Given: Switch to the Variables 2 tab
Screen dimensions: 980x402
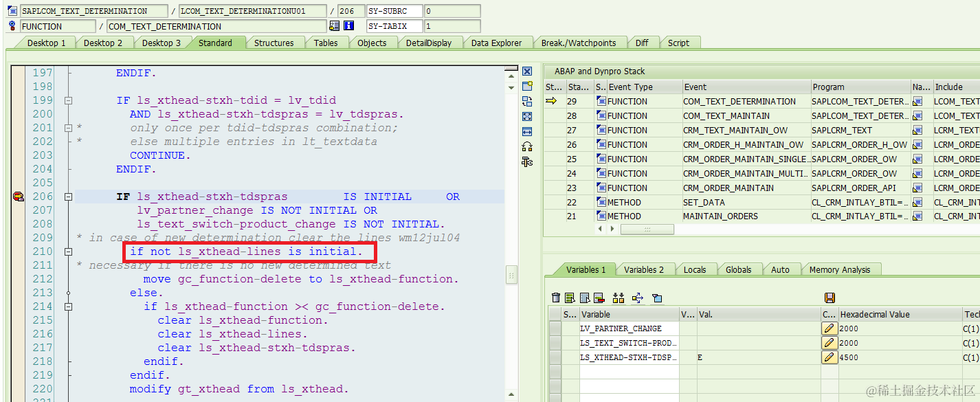Looking at the screenshot, I should [644, 269].
